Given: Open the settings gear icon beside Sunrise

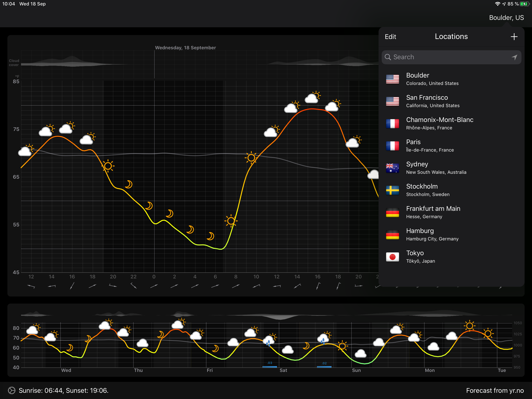Looking at the screenshot, I should 11,390.
